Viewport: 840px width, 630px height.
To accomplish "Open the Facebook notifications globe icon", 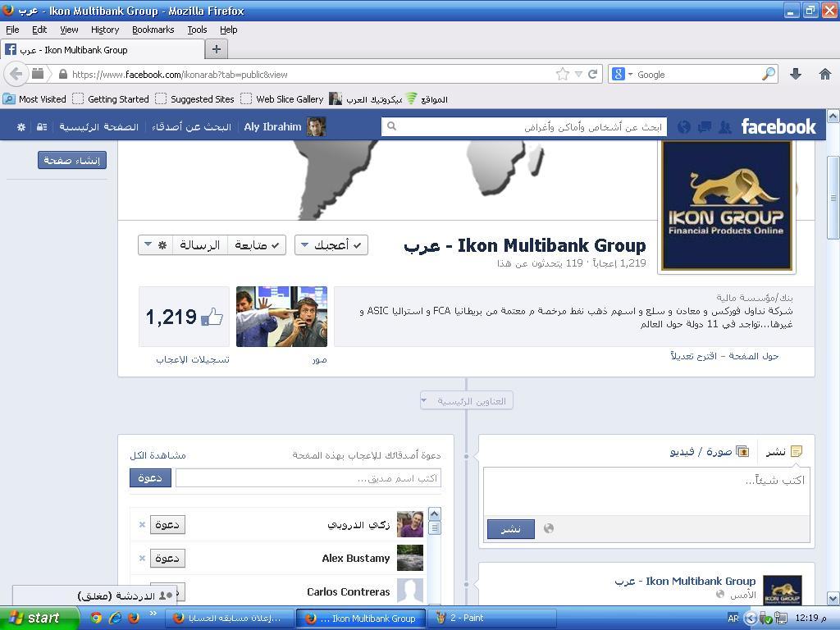I will [684, 127].
